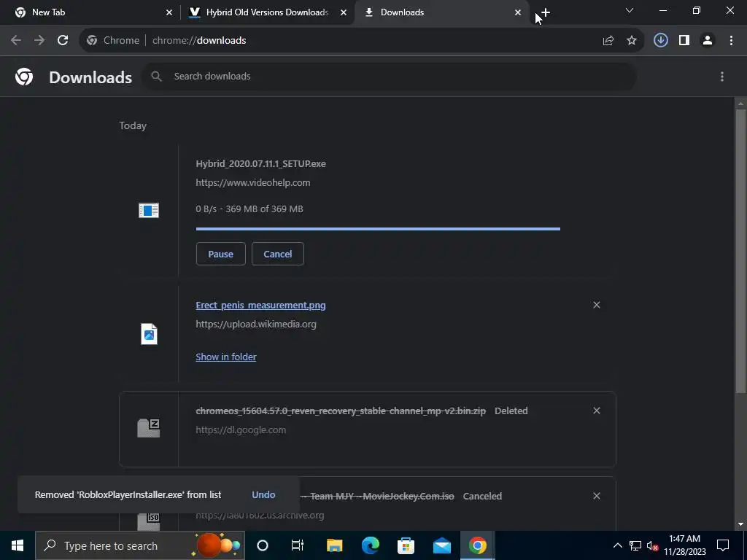Click the https://upload.wikimedia.org source URL
Viewport: 747px width, 560px height.
pos(256,324)
